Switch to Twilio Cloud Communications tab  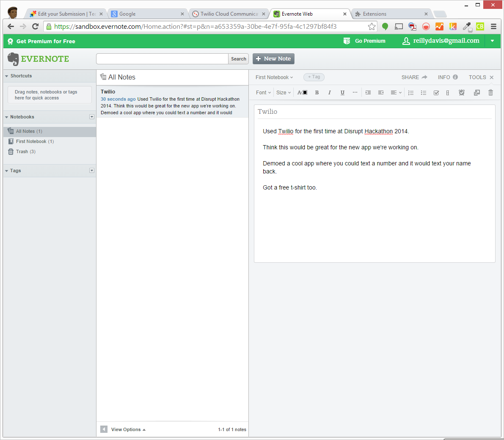[228, 14]
